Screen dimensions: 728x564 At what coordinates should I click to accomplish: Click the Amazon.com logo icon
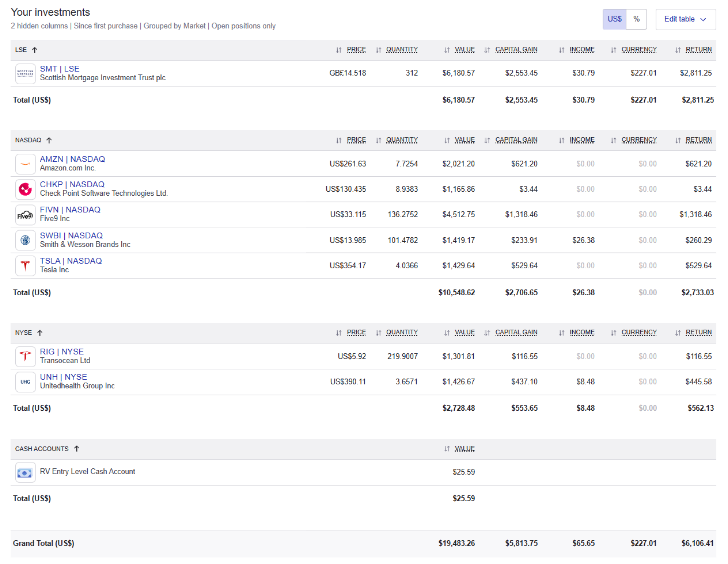25,164
